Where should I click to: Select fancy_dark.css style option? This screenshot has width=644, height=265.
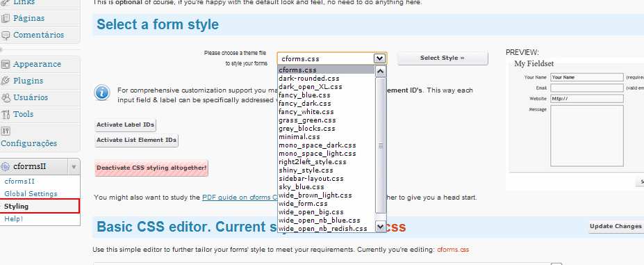tap(327, 103)
